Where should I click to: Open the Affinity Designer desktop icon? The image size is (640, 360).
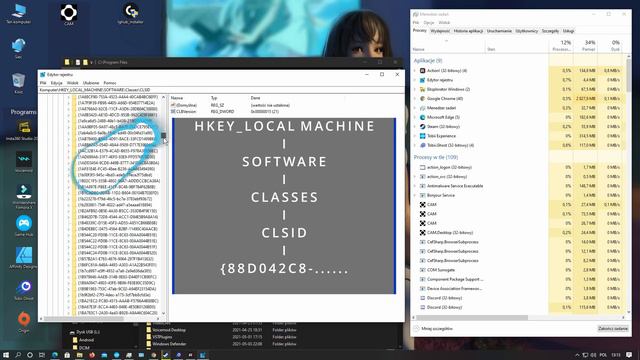[x=24, y=257]
